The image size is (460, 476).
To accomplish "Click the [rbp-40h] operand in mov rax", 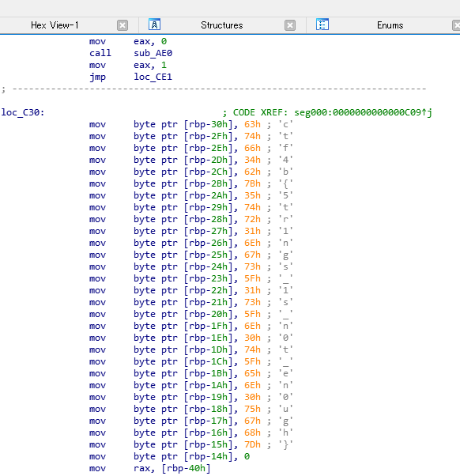I will click(x=186, y=468).
